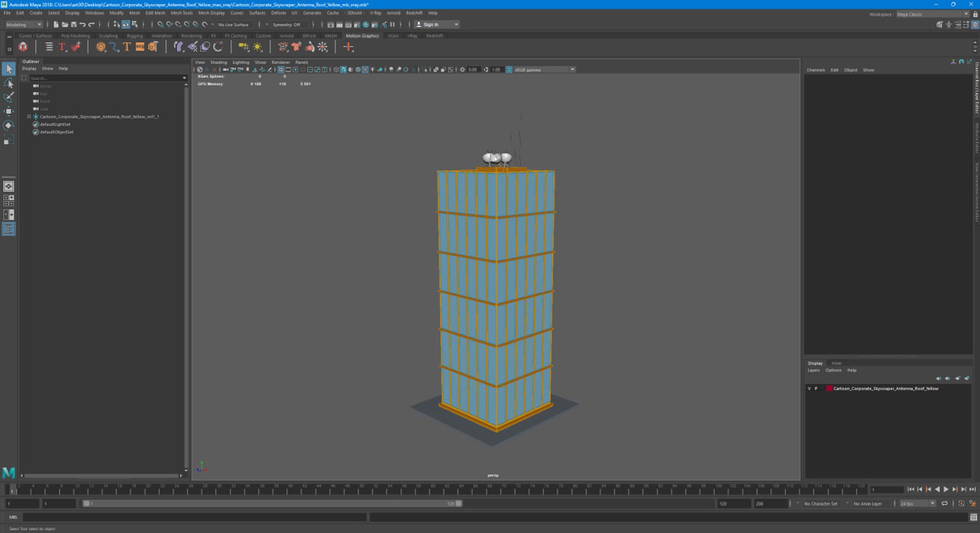Create a new scene from status line

(x=56, y=25)
